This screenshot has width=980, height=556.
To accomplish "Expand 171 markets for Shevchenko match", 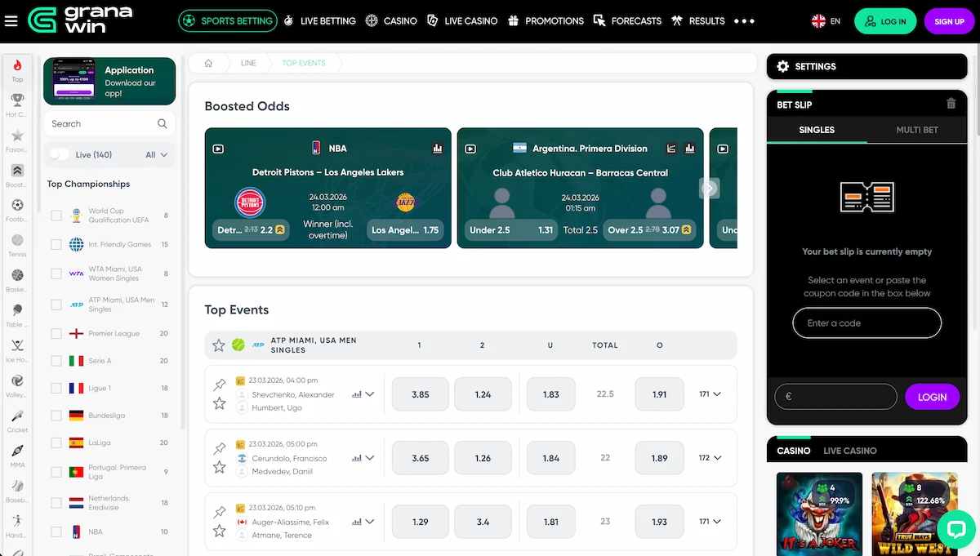I will coord(710,394).
